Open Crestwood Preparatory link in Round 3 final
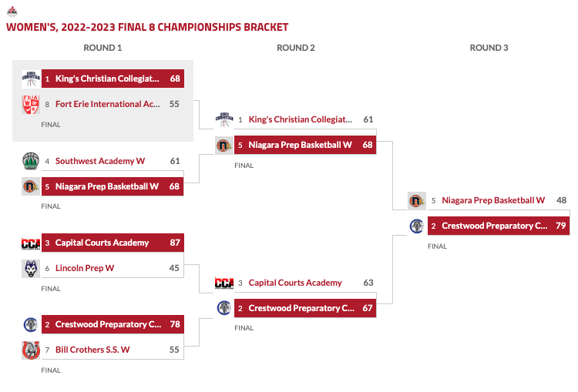The image size is (578, 392). coord(495,226)
